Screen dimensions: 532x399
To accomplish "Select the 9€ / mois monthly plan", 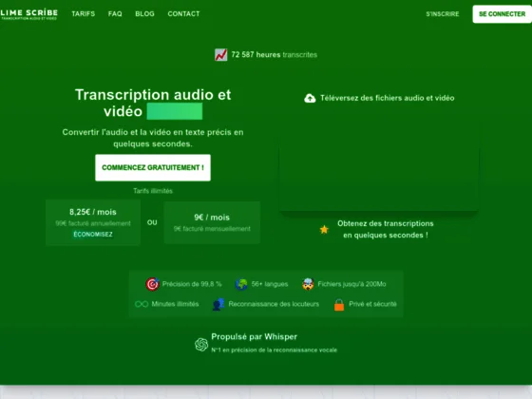I will coord(212,222).
